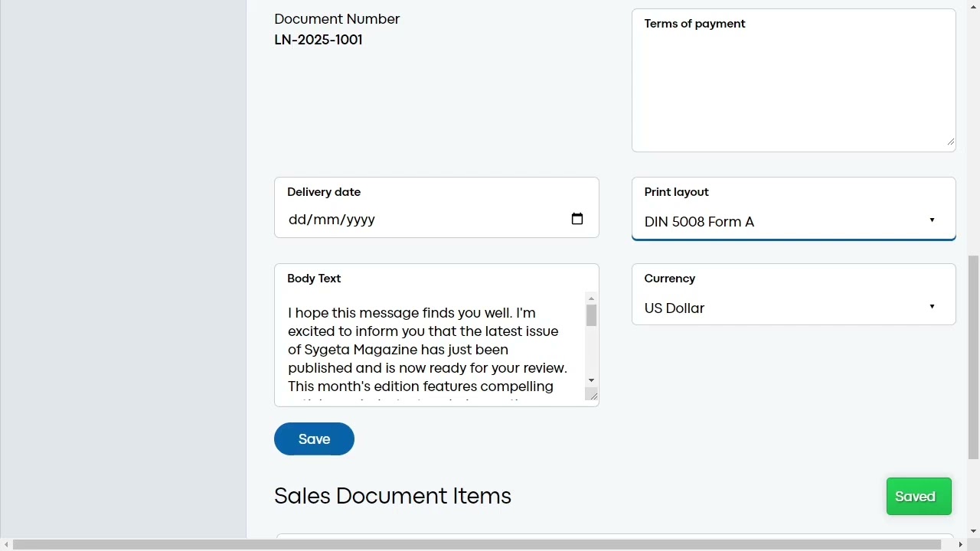Click the Body Text scroll down arrow
Viewport: 980px width, 551px height.
click(591, 380)
